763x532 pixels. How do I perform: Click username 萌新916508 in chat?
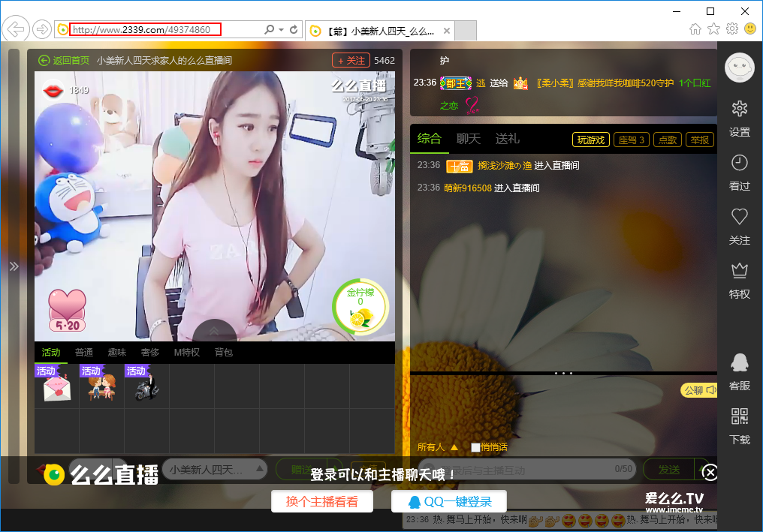pos(468,188)
